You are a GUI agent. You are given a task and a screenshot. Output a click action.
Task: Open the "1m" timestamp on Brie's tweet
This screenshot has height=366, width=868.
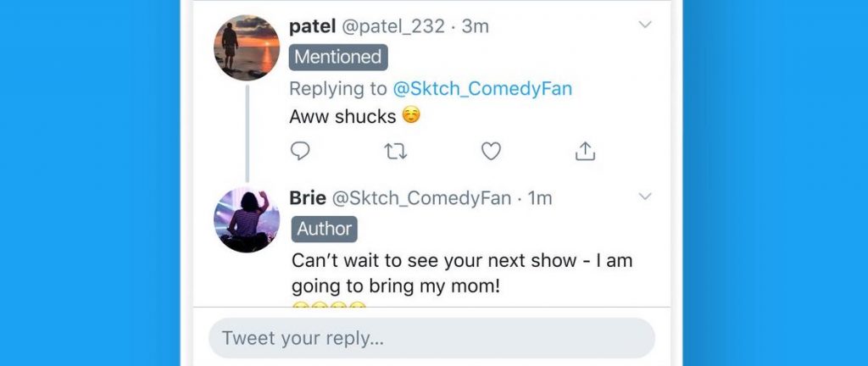coord(540,198)
